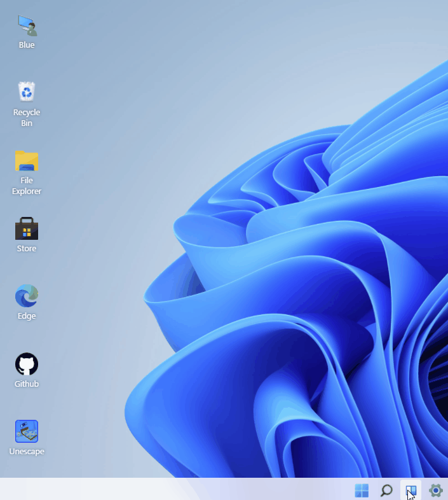Image resolution: width=448 pixels, height=500 pixels.
Task: Open the Windows Start menu
Action: pos(362,490)
